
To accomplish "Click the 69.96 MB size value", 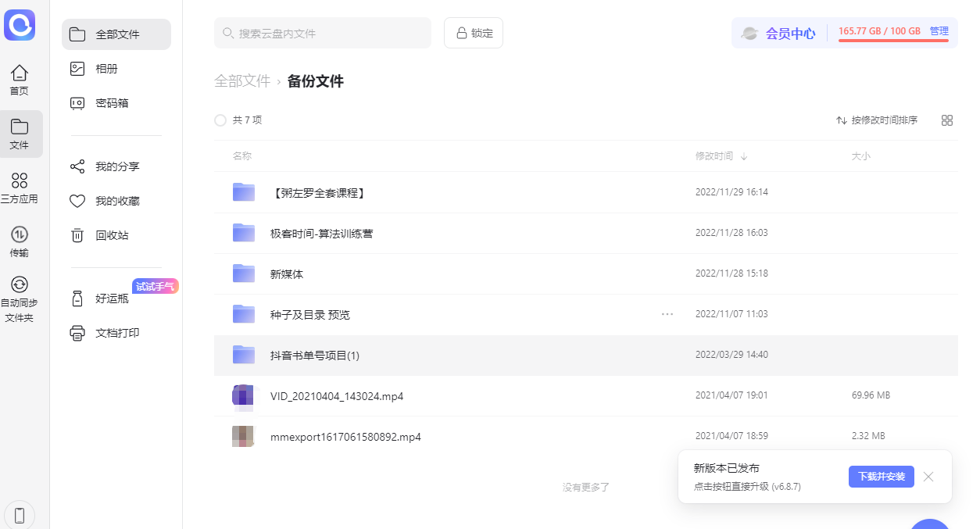I will coord(871,395).
